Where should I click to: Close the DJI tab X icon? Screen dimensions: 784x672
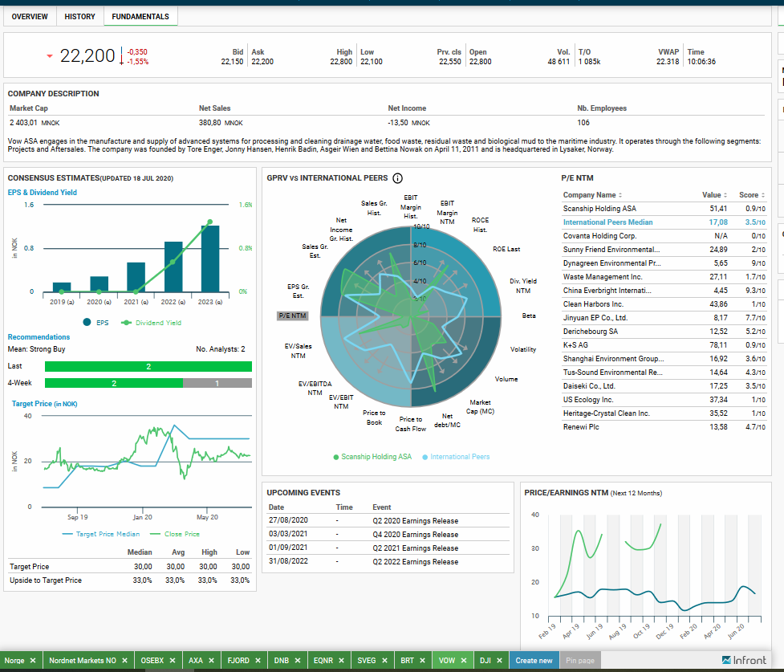pos(499,661)
